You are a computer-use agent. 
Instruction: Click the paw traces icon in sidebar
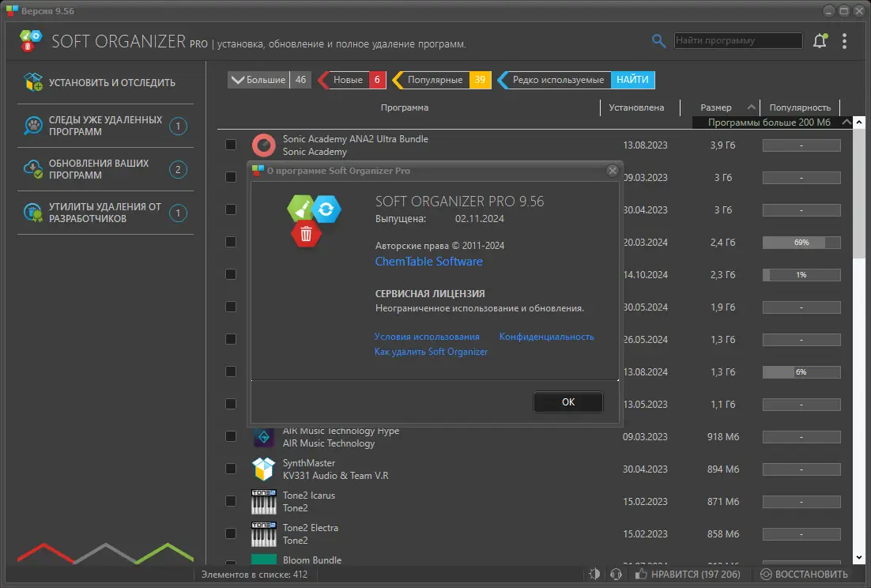(x=33, y=126)
